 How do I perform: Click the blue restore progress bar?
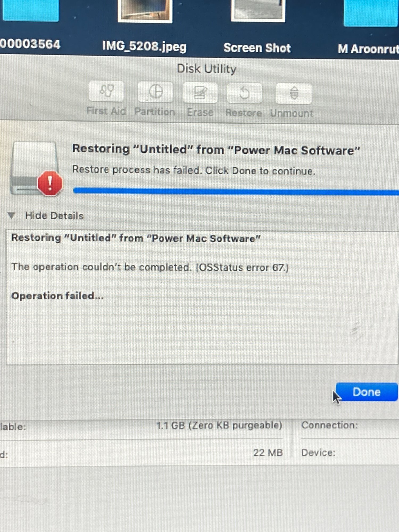(236, 191)
